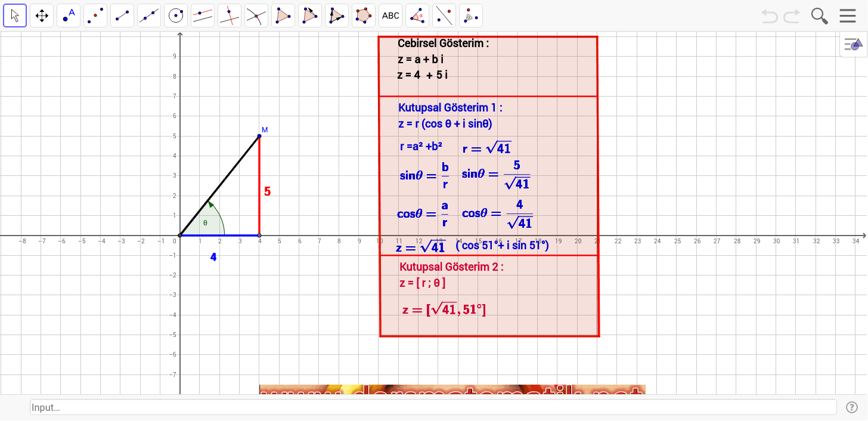This screenshot has height=421, width=868.
Task: Select the Reflect about Line tool
Action: [444, 16]
